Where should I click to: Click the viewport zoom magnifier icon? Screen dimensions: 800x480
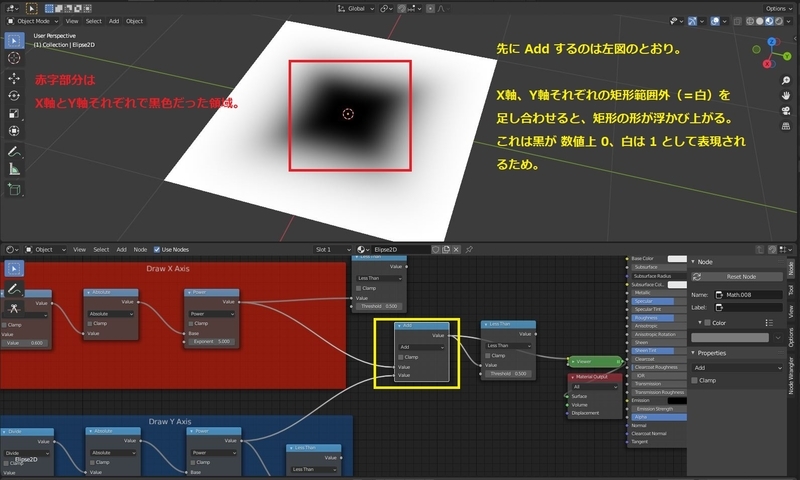(786, 81)
